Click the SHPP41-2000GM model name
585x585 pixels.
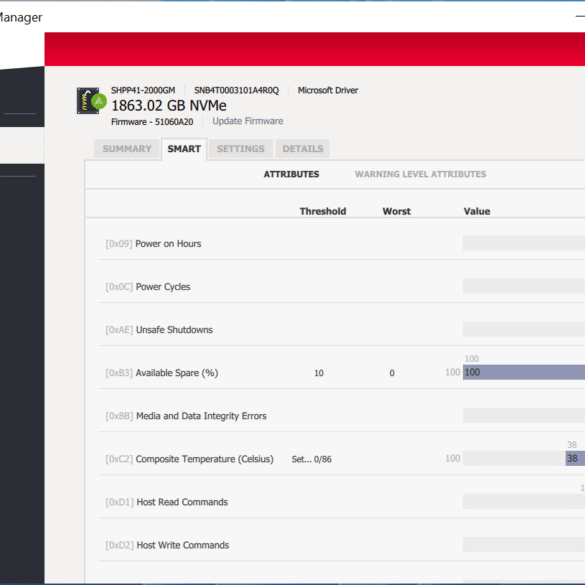click(x=143, y=90)
